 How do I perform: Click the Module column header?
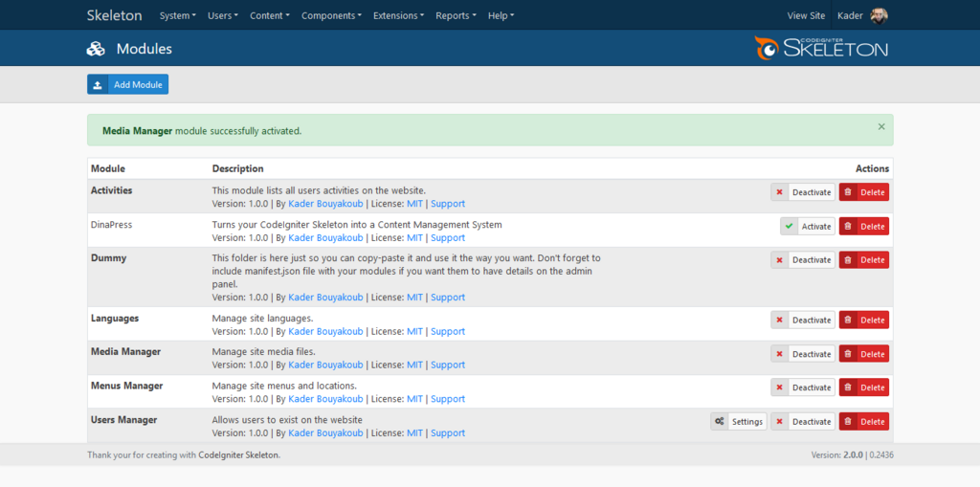pyautogui.click(x=108, y=168)
